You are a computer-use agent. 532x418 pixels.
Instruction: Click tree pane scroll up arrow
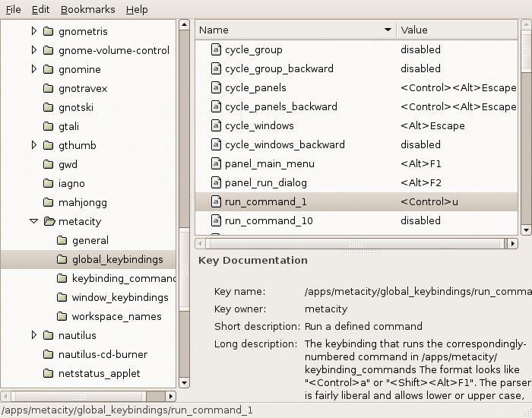[x=184, y=24]
